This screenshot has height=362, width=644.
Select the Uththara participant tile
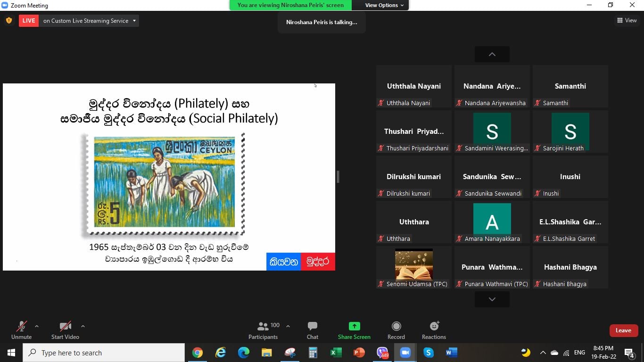coord(414,222)
